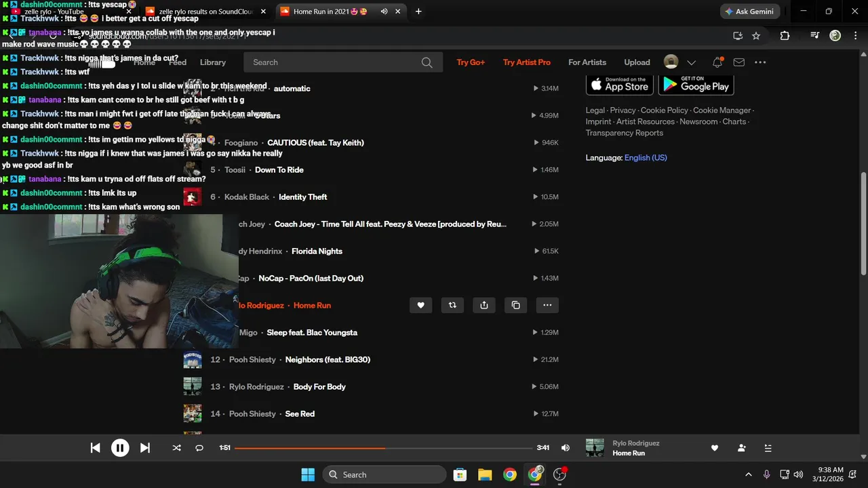Repost the Home Run track
This screenshot has height=488, width=868.
coord(452,305)
